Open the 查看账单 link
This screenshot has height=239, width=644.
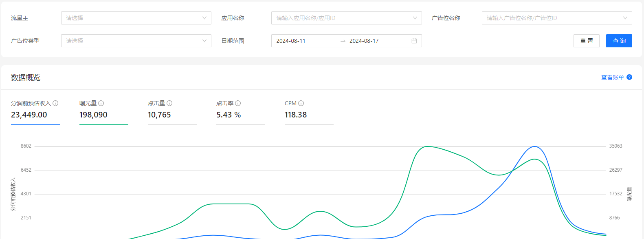[612, 77]
